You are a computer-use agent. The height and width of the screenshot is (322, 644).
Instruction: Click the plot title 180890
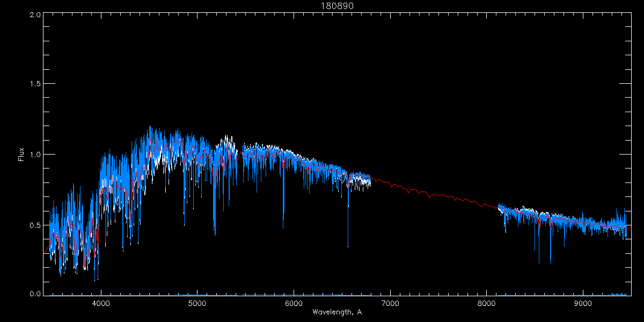[338, 6]
